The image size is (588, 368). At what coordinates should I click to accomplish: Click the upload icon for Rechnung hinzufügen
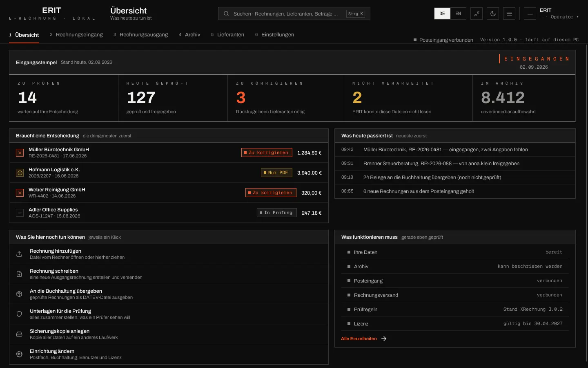click(x=19, y=254)
